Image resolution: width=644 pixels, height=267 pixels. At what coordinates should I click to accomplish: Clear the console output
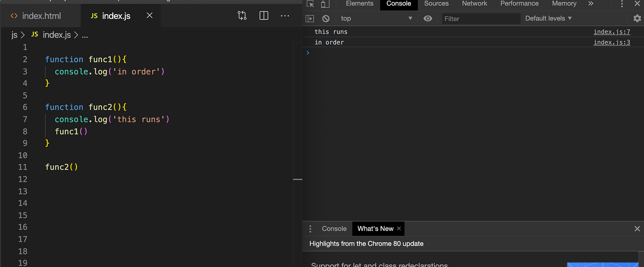[326, 19]
